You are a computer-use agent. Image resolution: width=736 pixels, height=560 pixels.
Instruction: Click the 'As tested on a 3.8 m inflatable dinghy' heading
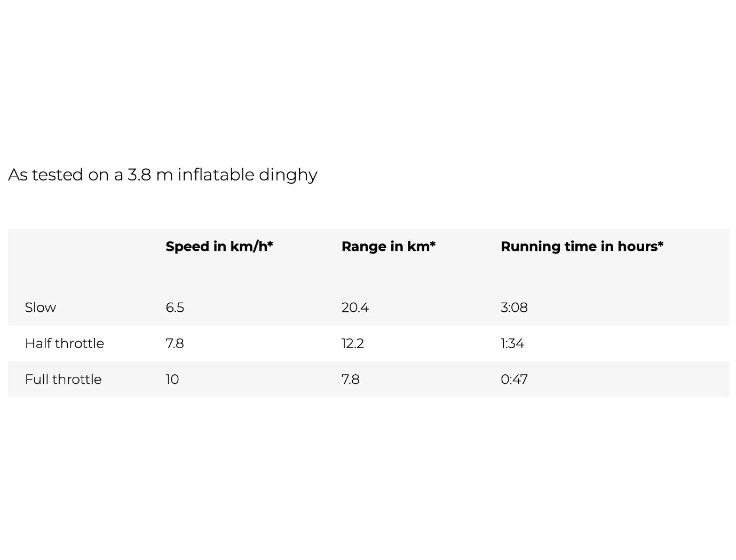pyautogui.click(x=163, y=175)
